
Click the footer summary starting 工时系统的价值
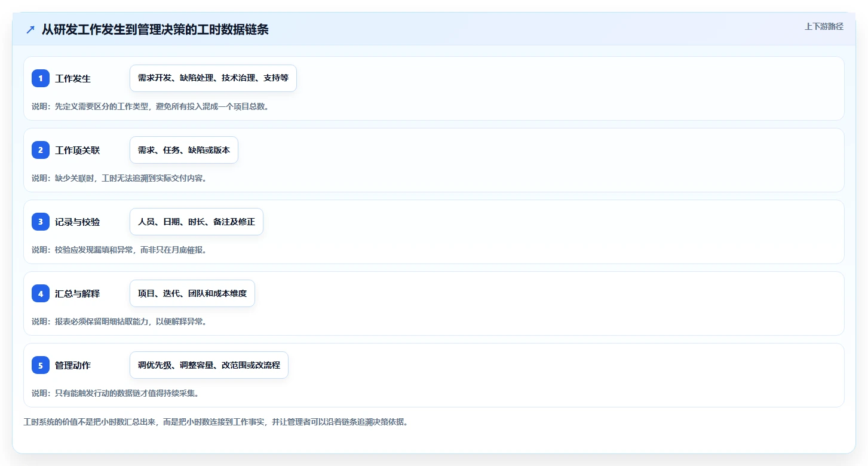pyautogui.click(x=216, y=422)
